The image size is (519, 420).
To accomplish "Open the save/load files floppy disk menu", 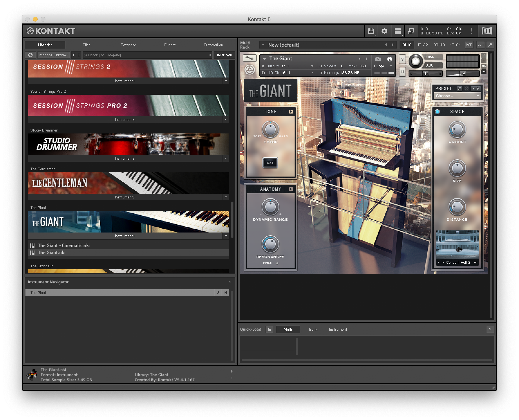I will tap(371, 31).
